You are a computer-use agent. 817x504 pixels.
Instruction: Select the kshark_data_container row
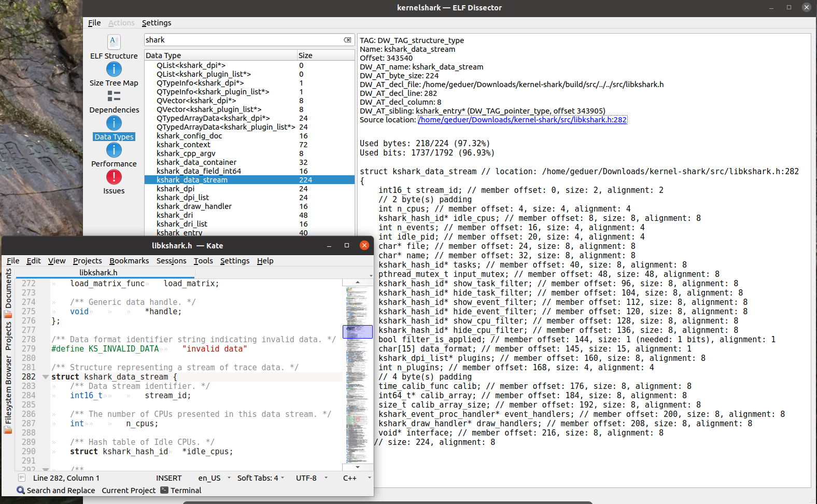tap(249, 162)
